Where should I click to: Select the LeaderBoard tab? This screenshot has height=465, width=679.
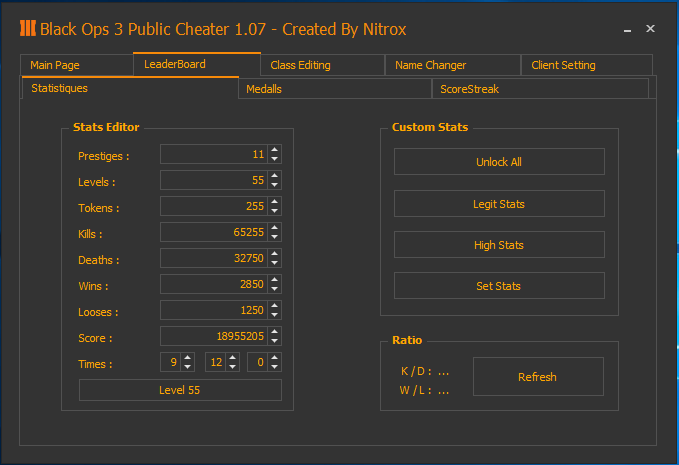click(x=197, y=65)
